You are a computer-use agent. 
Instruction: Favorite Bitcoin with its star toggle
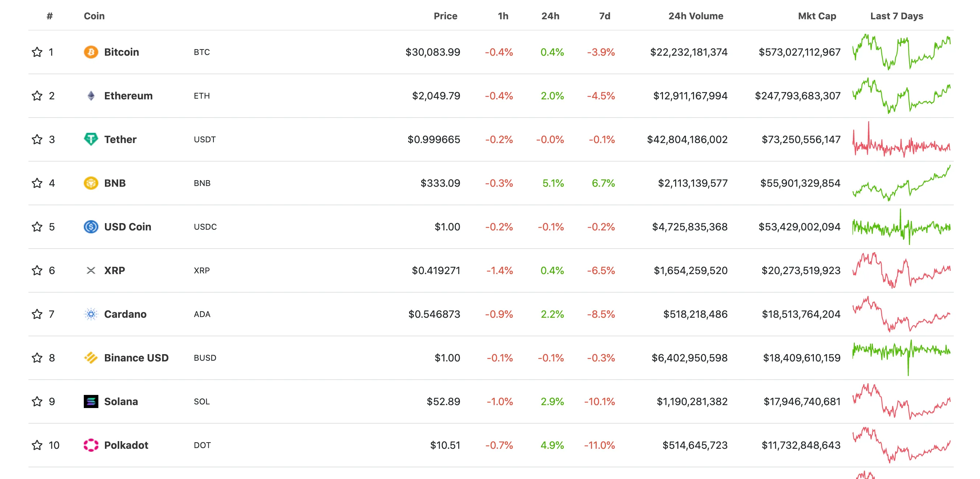[x=37, y=52]
